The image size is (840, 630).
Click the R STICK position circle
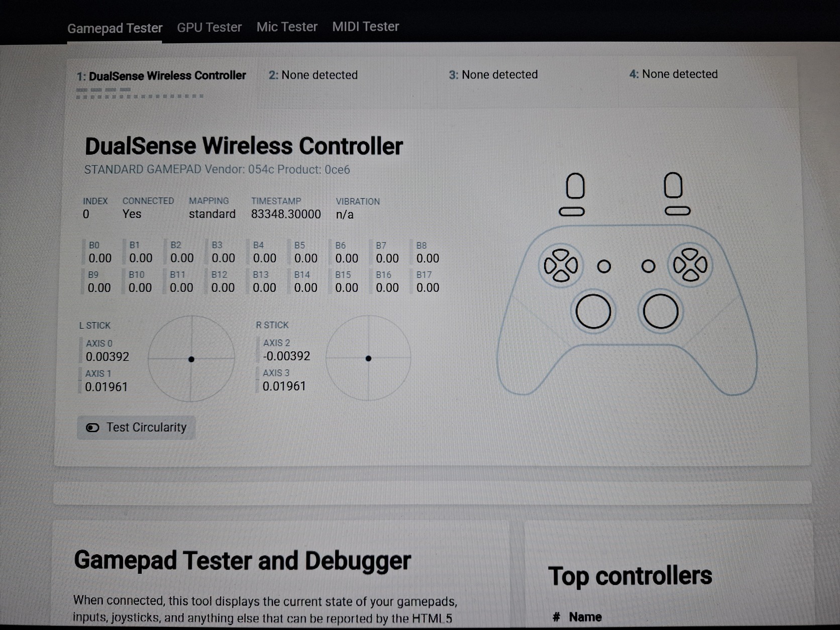point(368,358)
